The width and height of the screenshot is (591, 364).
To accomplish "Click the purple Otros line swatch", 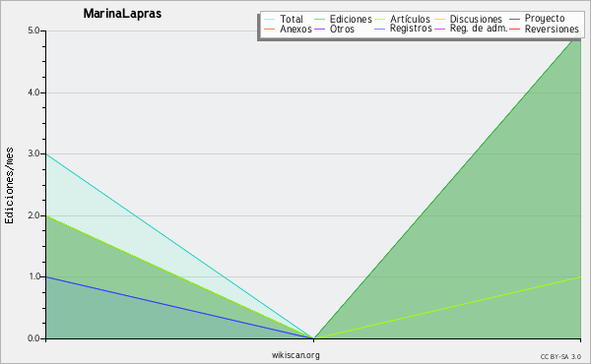I will pyautogui.click(x=319, y=29).
